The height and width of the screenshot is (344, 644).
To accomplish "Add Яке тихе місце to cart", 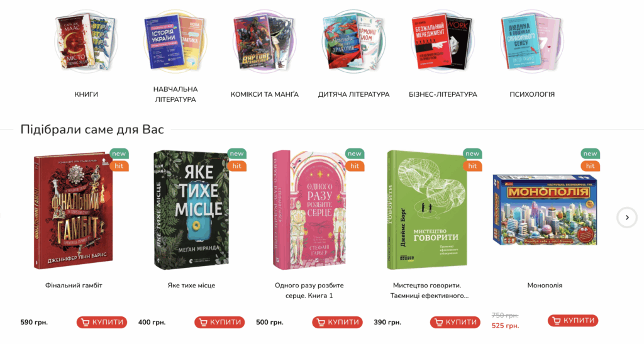I will (x=219, y=322).
